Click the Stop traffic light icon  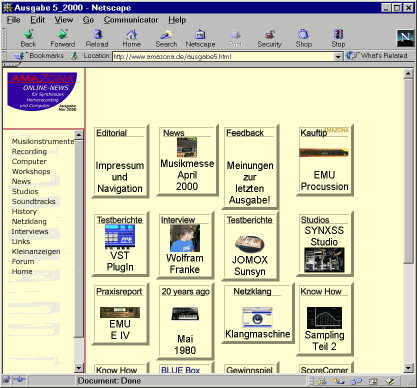338,34
